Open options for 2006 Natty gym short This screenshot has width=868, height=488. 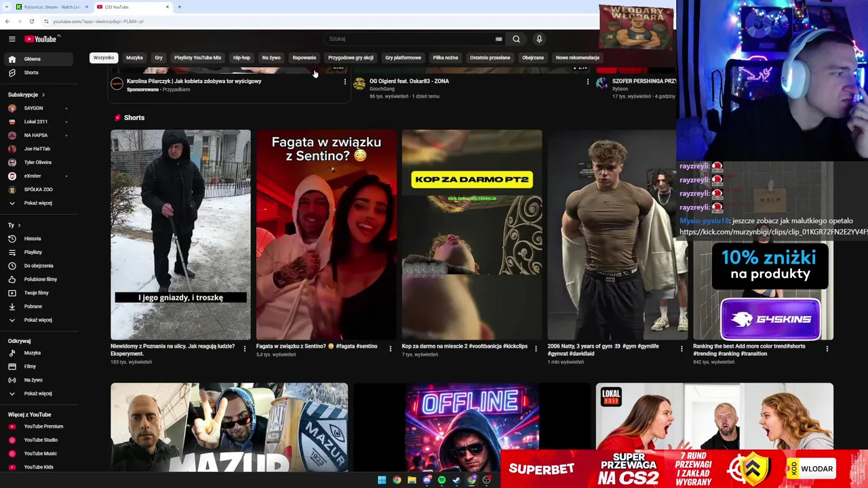(x=682, y=349)
